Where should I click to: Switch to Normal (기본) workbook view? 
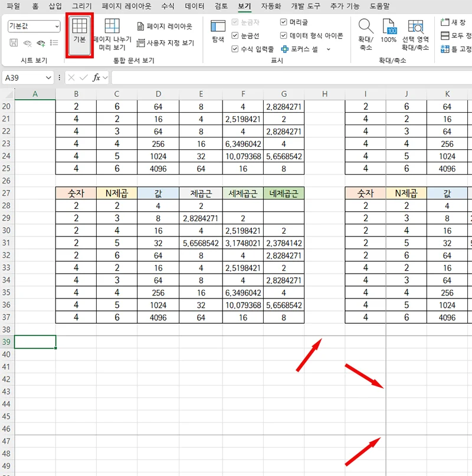click(x=80, y=35)
